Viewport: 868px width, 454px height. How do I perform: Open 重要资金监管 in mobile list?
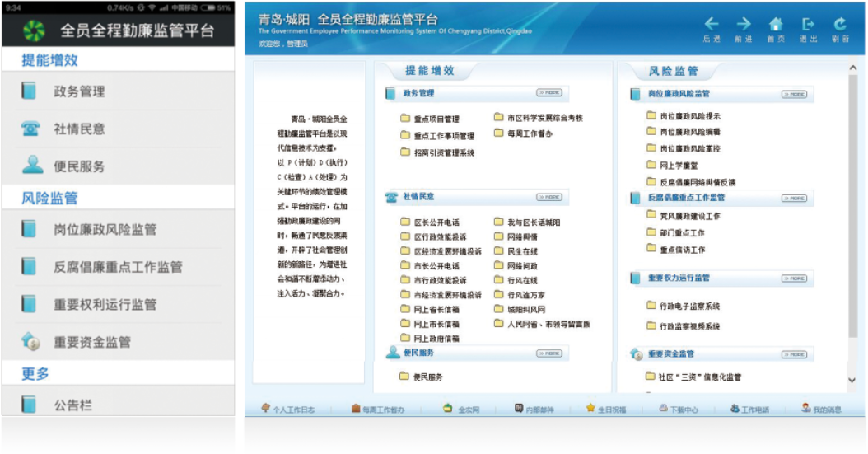[118, 342]
